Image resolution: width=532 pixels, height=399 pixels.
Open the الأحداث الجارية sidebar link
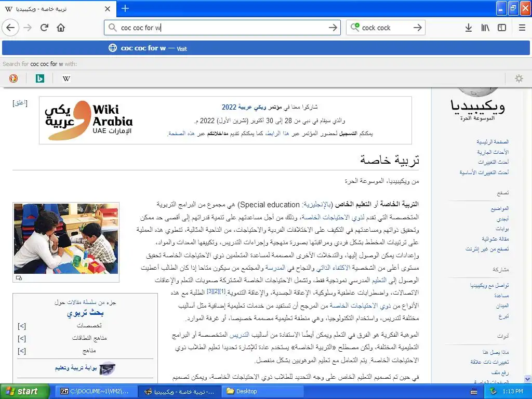(493, 152)
